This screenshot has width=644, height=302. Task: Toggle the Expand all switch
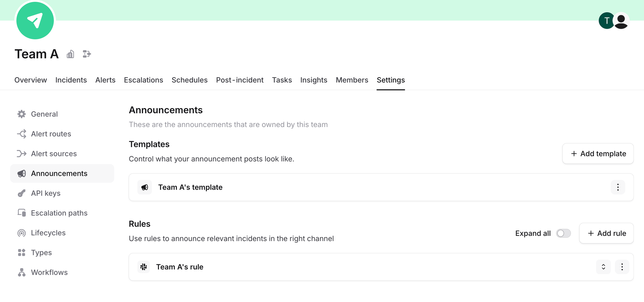pos(563,233)
